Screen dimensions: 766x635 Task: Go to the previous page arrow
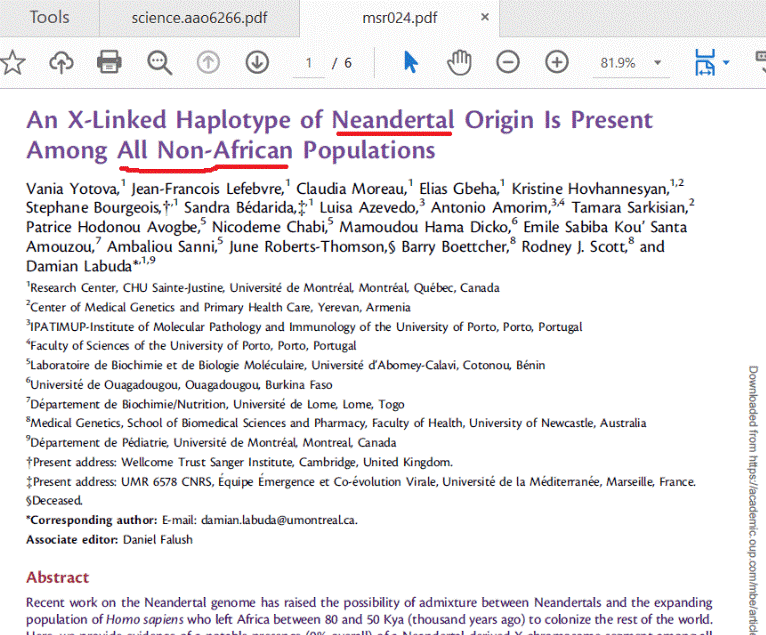(208, 63)
